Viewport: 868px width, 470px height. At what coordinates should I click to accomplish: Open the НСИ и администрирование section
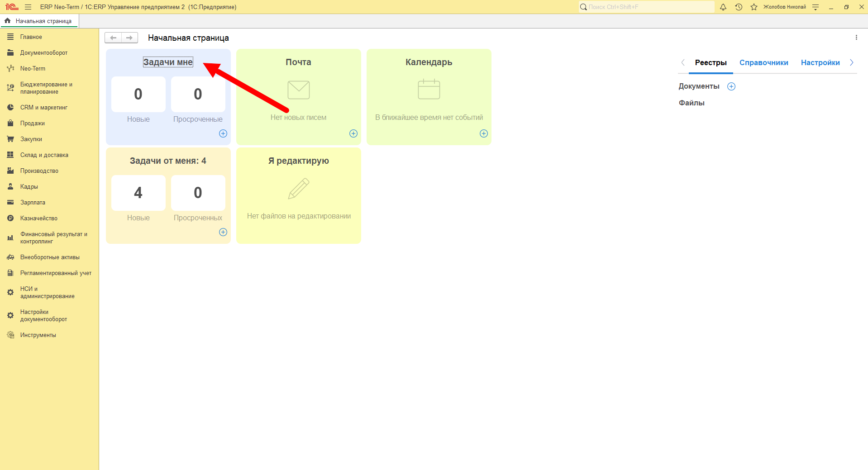pyautogui.click(x=49, y=292)
